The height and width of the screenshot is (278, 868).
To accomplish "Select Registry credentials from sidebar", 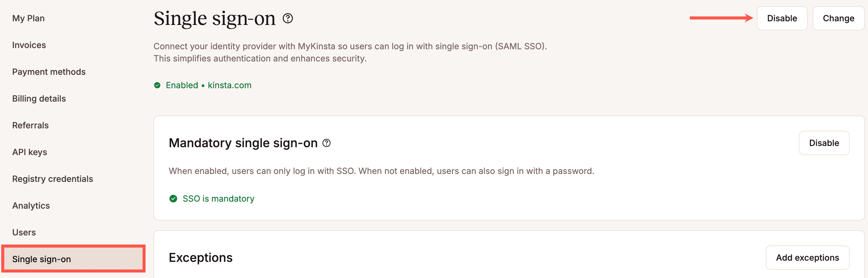I will click(53, 179).
